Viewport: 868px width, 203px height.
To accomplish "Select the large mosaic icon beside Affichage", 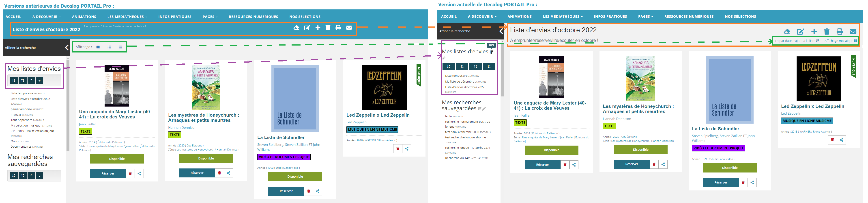I will (x=98, y=47).
